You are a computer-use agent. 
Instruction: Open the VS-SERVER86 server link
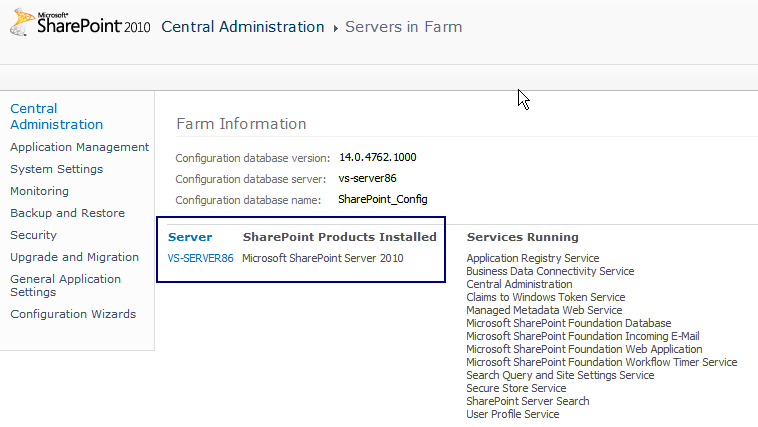point(201,258)
